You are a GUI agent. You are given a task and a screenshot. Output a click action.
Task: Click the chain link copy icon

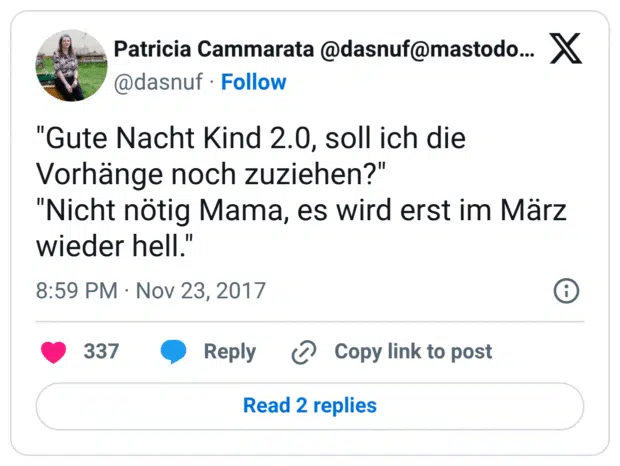click(303, 352)
